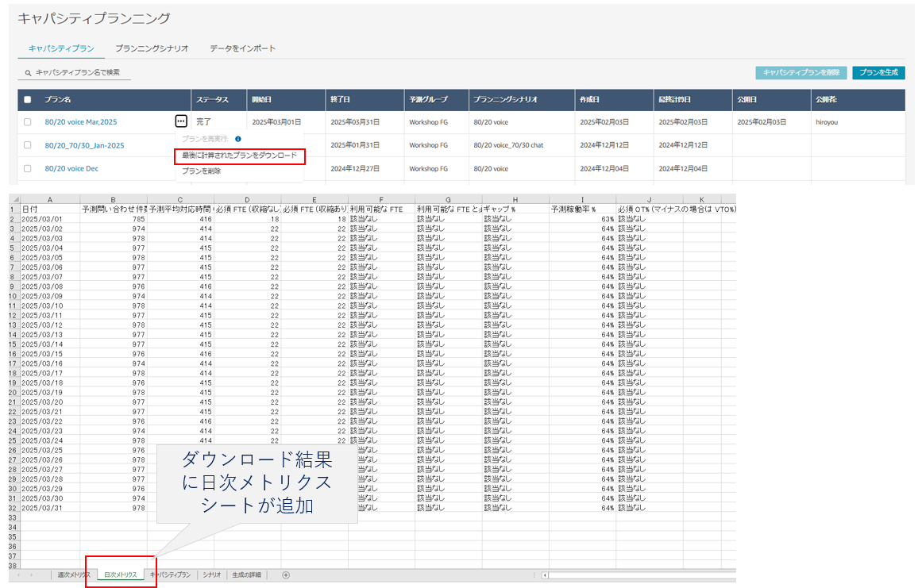Switch to the プランニングシナリオ tab

[x=152, y=48]
